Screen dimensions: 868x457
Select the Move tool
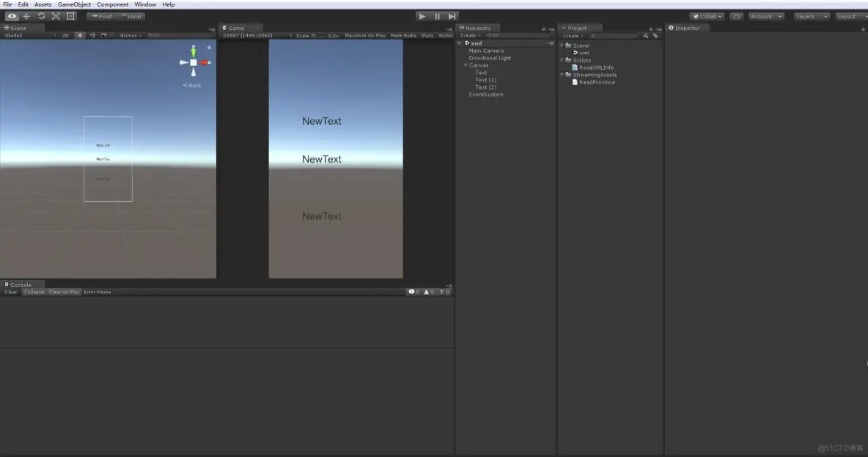(x=26, y=16)
